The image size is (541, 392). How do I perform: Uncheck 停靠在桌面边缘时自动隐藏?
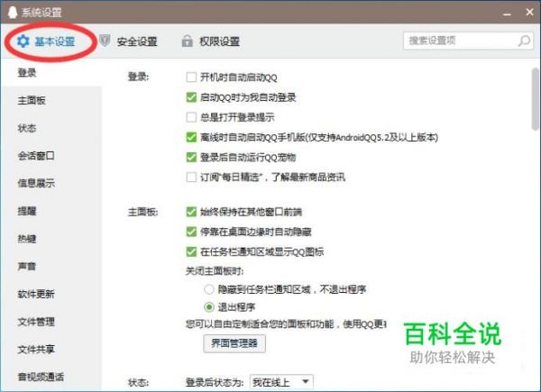click(191, 232)
